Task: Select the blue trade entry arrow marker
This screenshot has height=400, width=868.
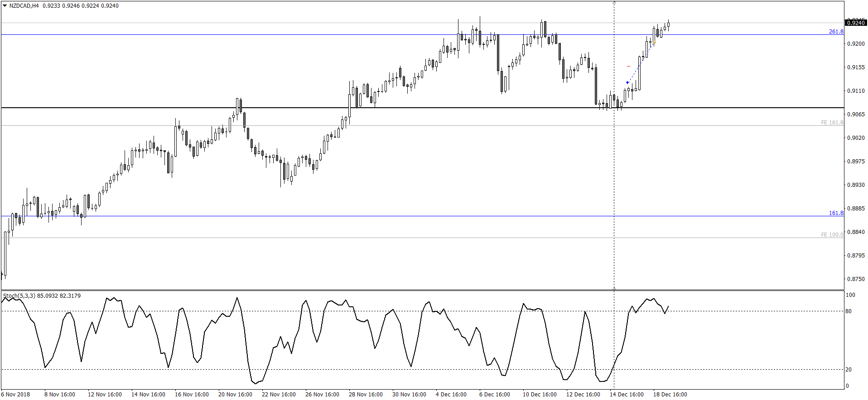Action: click(x=627, y=82)
